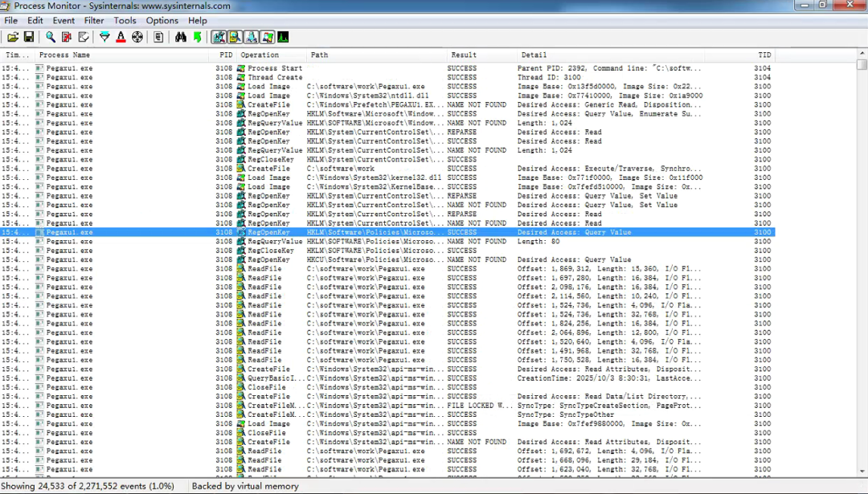Image resolution: width=868 pixels, height=494 pixels.
Task: Open the File menu
Action: click(x=11, y=20)
